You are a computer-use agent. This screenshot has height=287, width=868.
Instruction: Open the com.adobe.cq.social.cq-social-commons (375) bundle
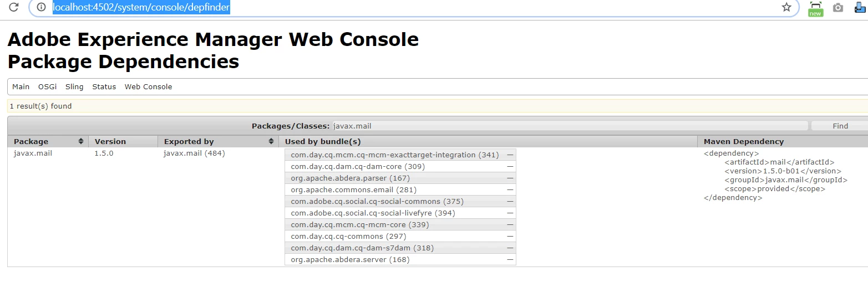pyautogui.click(x=377, y=201)
